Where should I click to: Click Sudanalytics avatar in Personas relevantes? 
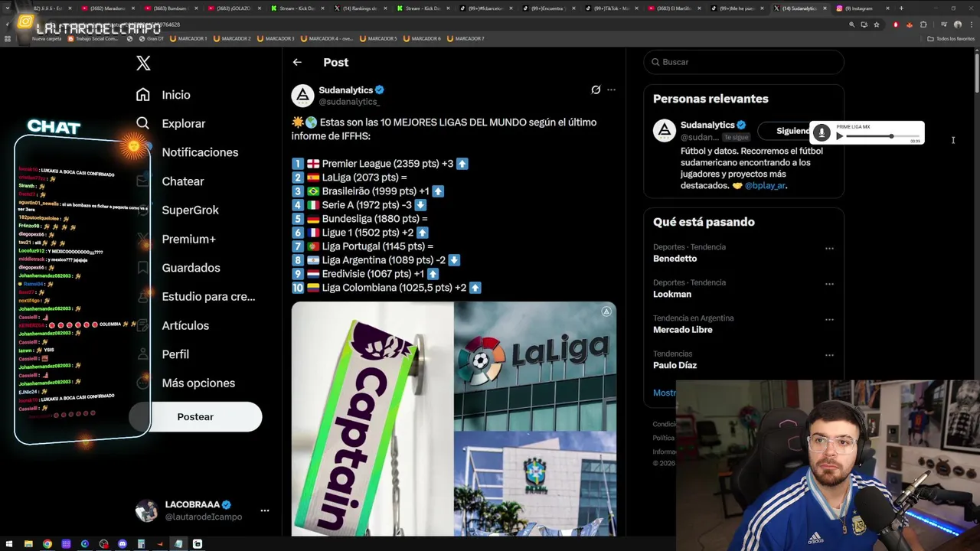(665, 131)
